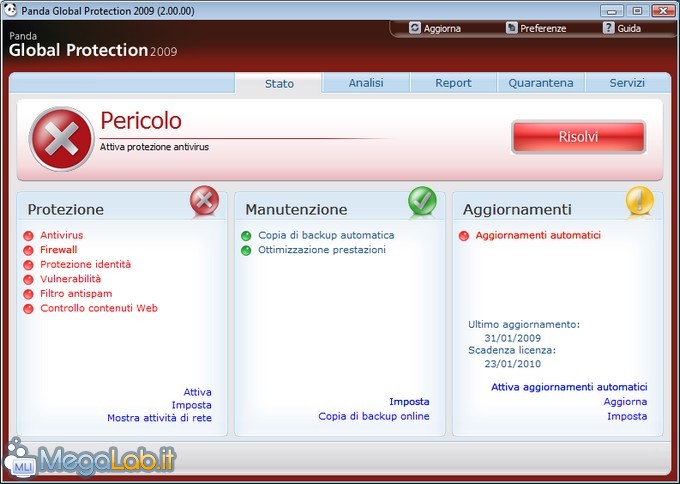The image size is (680, 484).
Task: Select Ottimizzazione prestazioni item
Action: pyautogui.click(x=322, y=250)
